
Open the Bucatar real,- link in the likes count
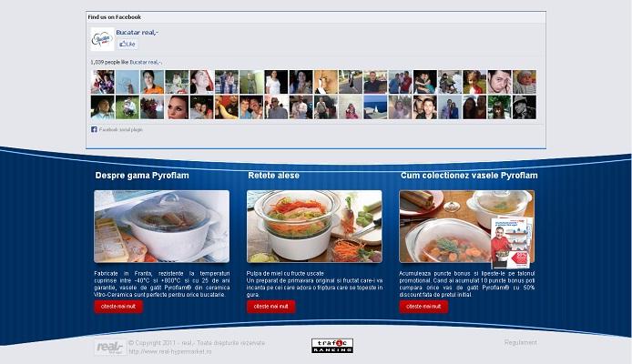pos(146,63)
